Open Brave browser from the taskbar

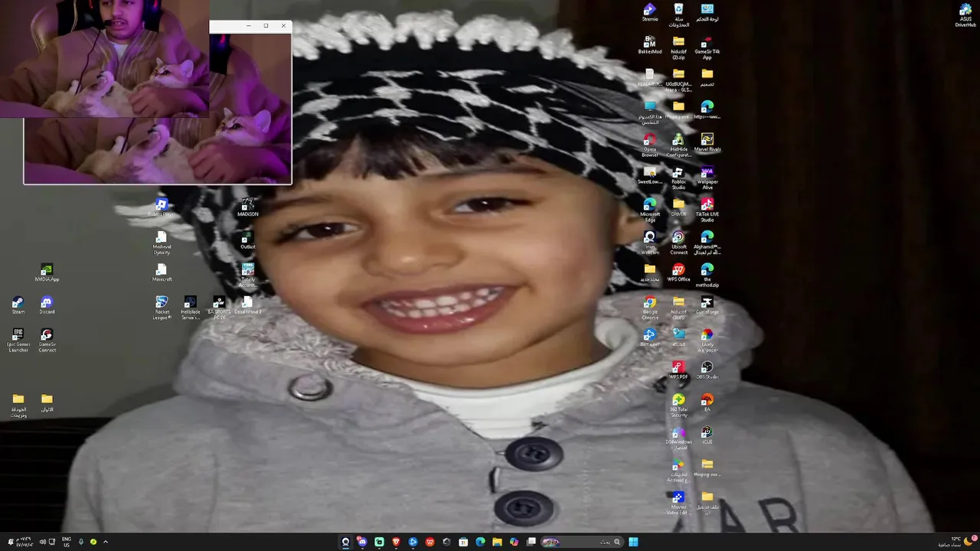click(x=396, y=542)
